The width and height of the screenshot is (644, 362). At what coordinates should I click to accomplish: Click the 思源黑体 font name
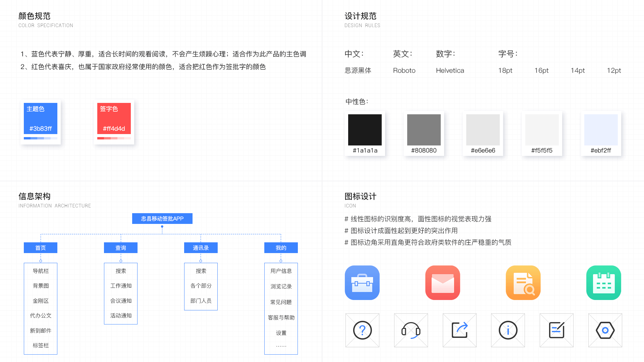(358, 70)
